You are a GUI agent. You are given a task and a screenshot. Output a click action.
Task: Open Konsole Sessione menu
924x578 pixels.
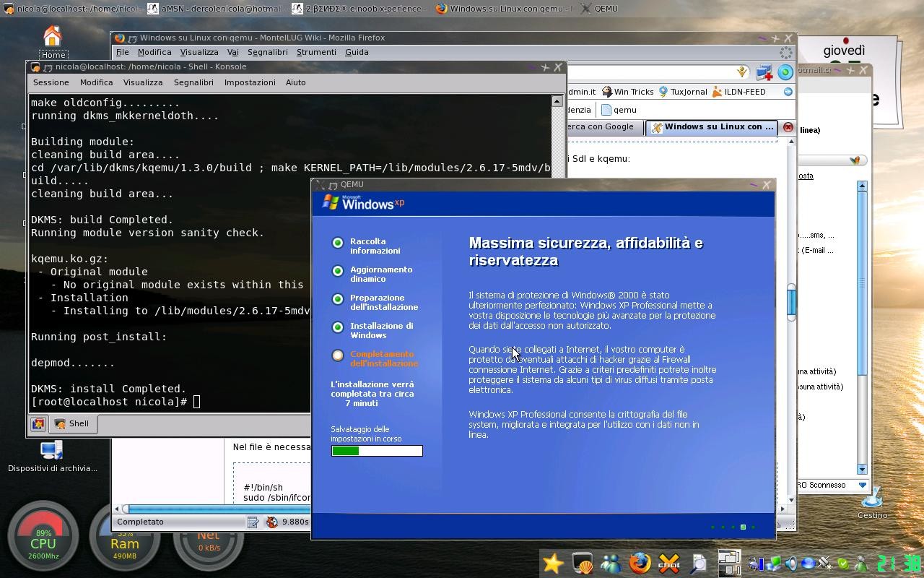click(x=51, y=82)
